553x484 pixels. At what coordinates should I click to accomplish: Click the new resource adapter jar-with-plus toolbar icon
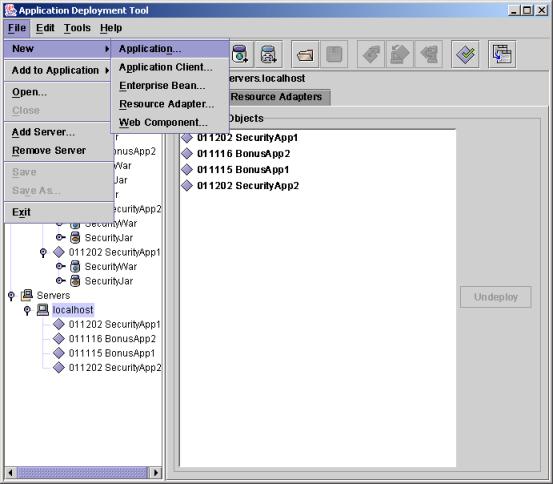[268, 54]
